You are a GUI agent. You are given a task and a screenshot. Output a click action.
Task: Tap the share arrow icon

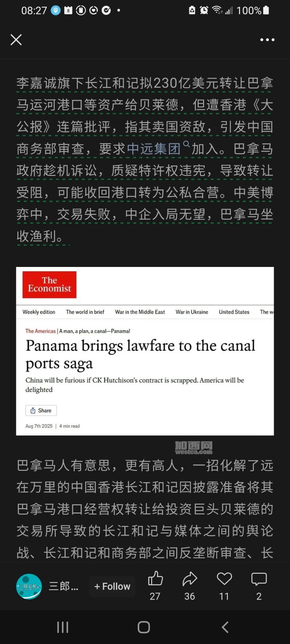pyautogui.click(x=190, y=579)
